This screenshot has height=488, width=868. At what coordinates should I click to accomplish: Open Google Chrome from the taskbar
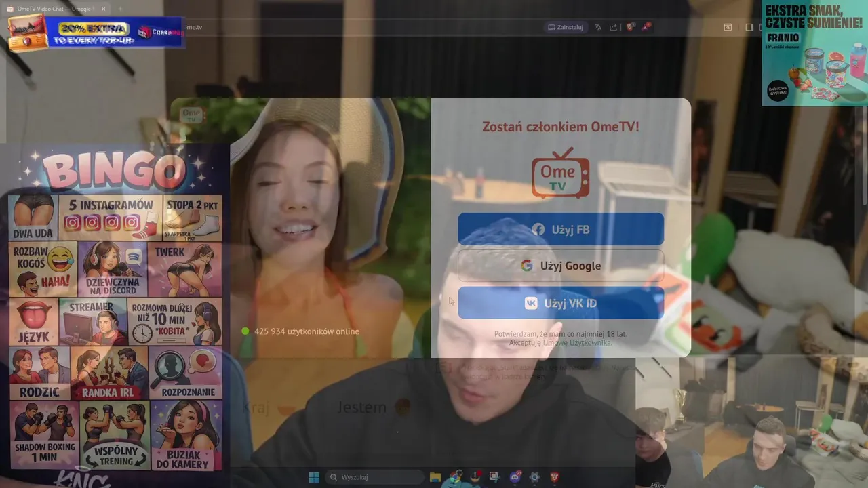pyautogui.click(x=455, y=477)
